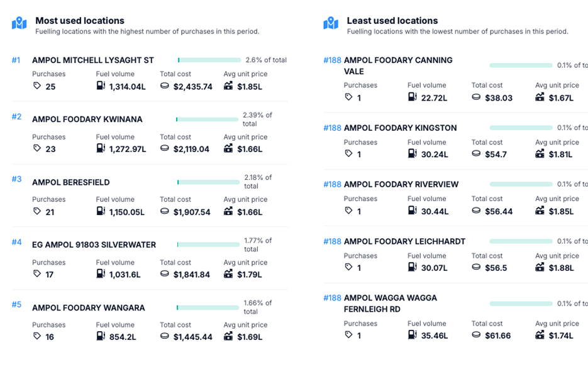Select the AMPOL FOODARY KINGSTON location name
The image size is (588, 367).
[x=400, y=128]
